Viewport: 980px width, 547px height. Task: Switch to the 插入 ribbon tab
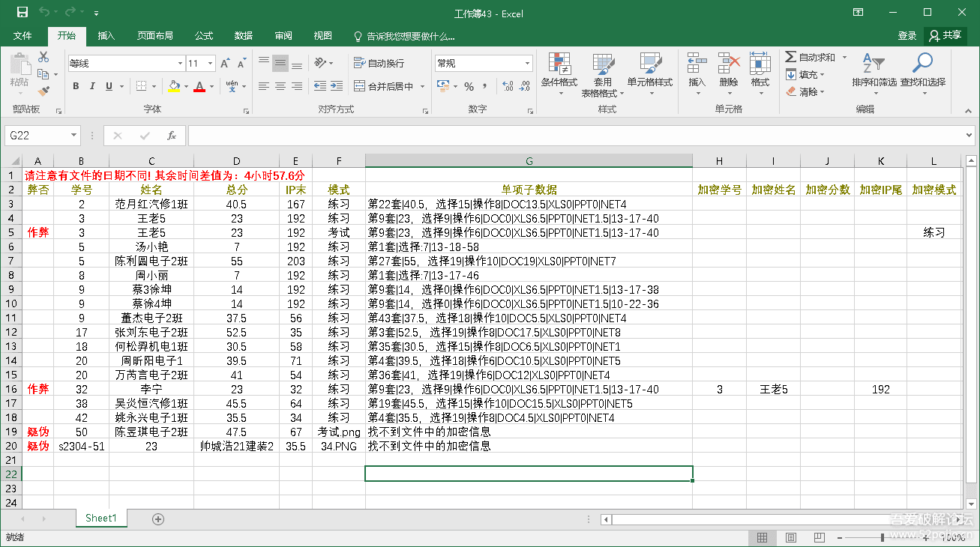point(106,36)
